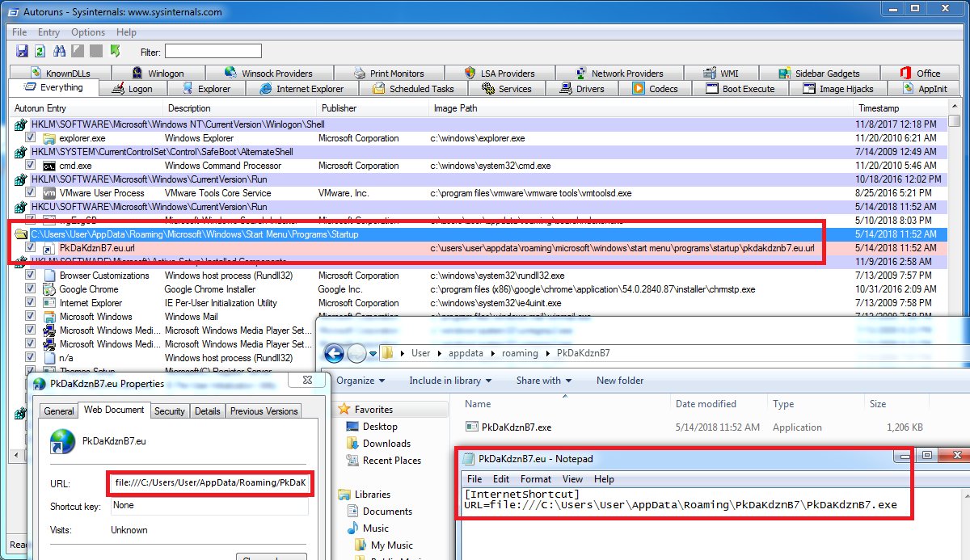Open recent locations arrow next to Forward button
Viewport: 970px width, 560px height.
373,353
